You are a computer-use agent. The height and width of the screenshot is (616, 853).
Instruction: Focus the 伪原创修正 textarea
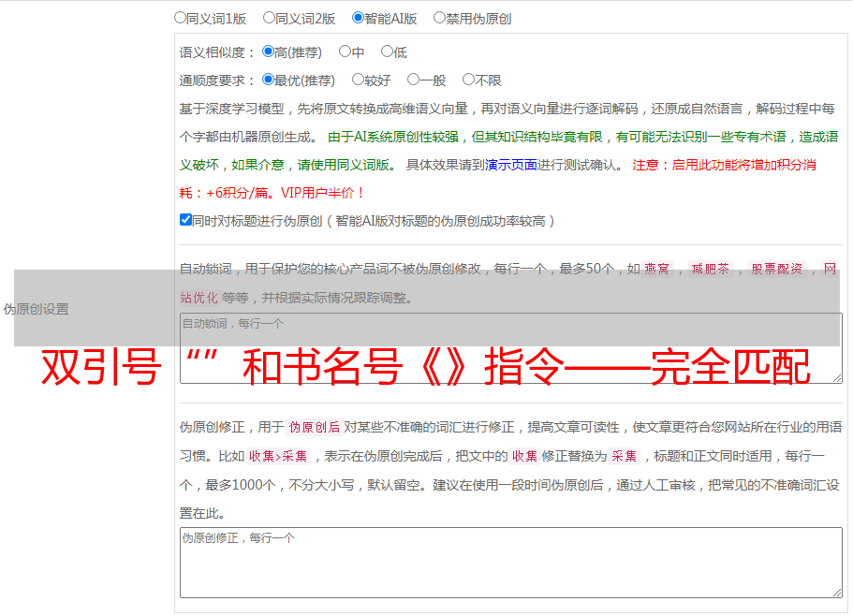(x=511, y=563)
